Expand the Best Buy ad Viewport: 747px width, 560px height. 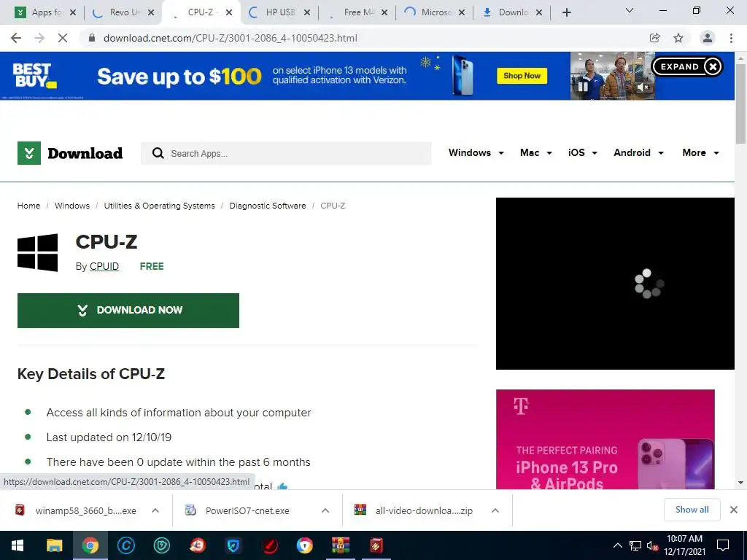pyautogui.click(x=679, y=66)
